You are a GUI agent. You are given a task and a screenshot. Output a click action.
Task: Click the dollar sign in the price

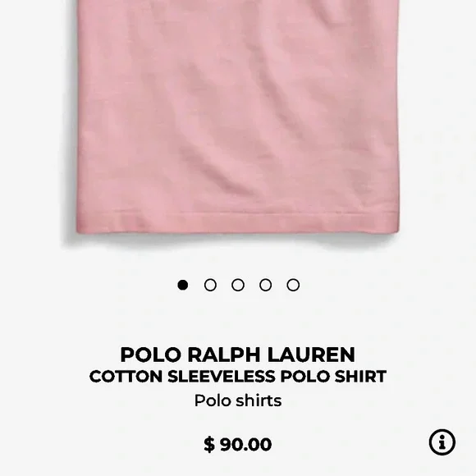(x=209, y=445)
